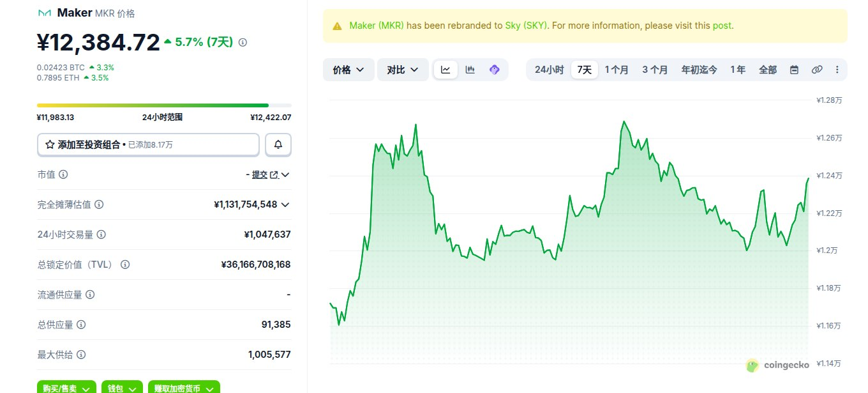This screenshot has width=868, height=393.
Task: Click the ¥1.2万 axis label
Action: coord(827,250)
